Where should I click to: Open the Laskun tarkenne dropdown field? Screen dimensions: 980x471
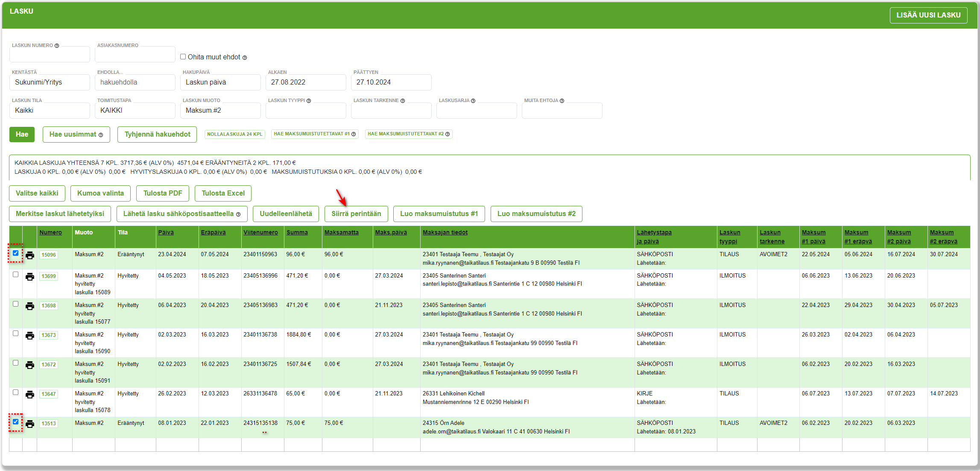click(x=391, y=111)
